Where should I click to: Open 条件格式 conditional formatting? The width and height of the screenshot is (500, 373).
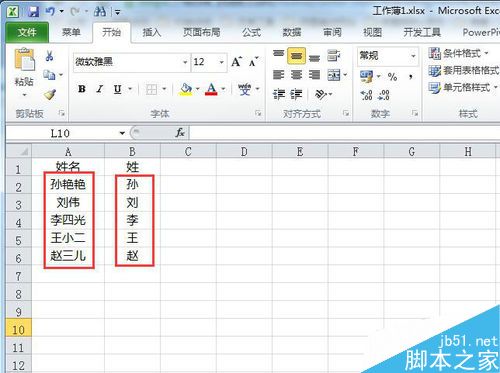[459, 53]
